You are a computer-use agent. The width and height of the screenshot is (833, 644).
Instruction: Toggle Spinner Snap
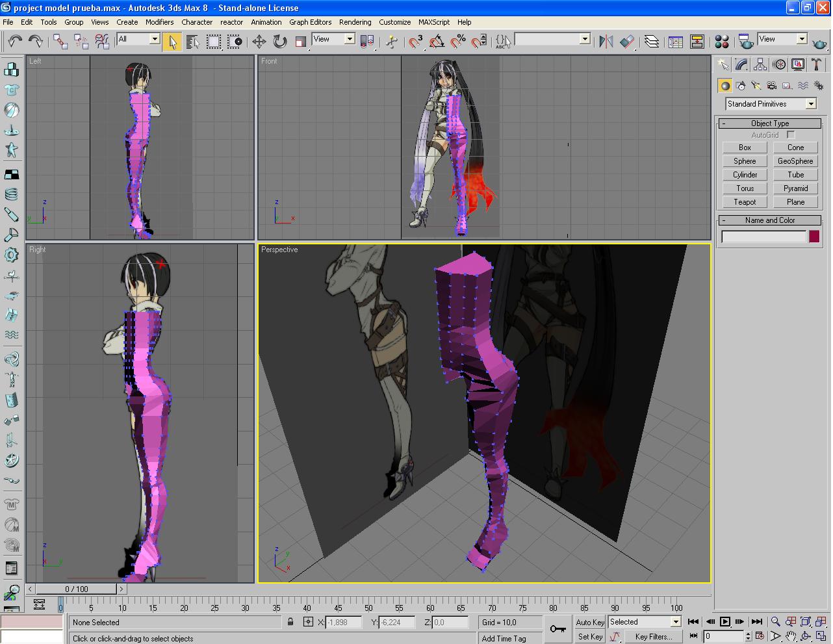[479, 42]
